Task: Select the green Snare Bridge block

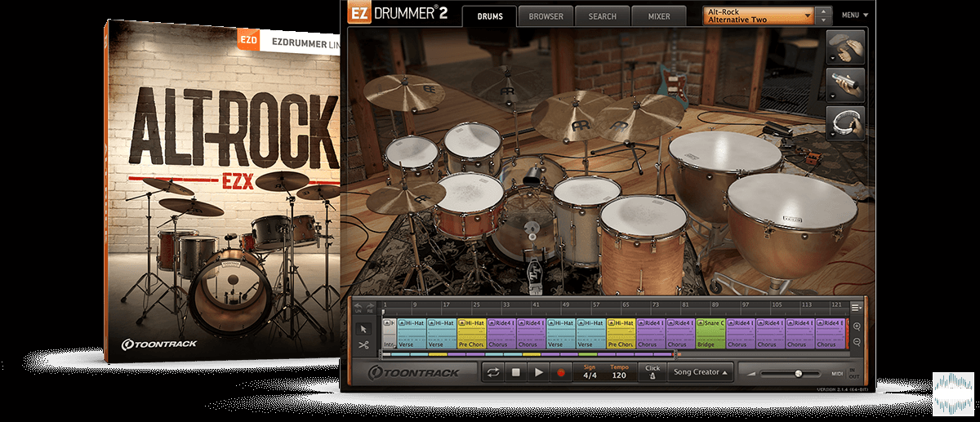Action: coord(710,334)
